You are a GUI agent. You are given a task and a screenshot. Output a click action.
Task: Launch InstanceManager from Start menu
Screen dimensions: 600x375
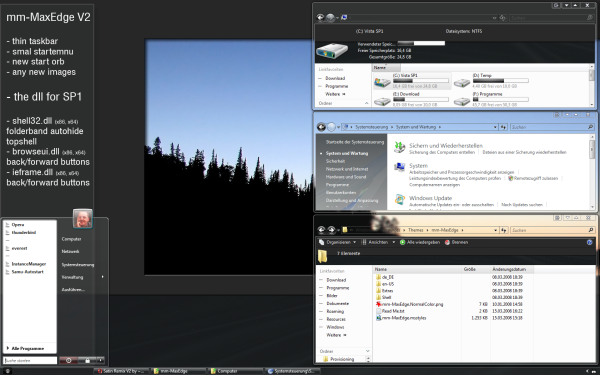click(x=28, y=264)
